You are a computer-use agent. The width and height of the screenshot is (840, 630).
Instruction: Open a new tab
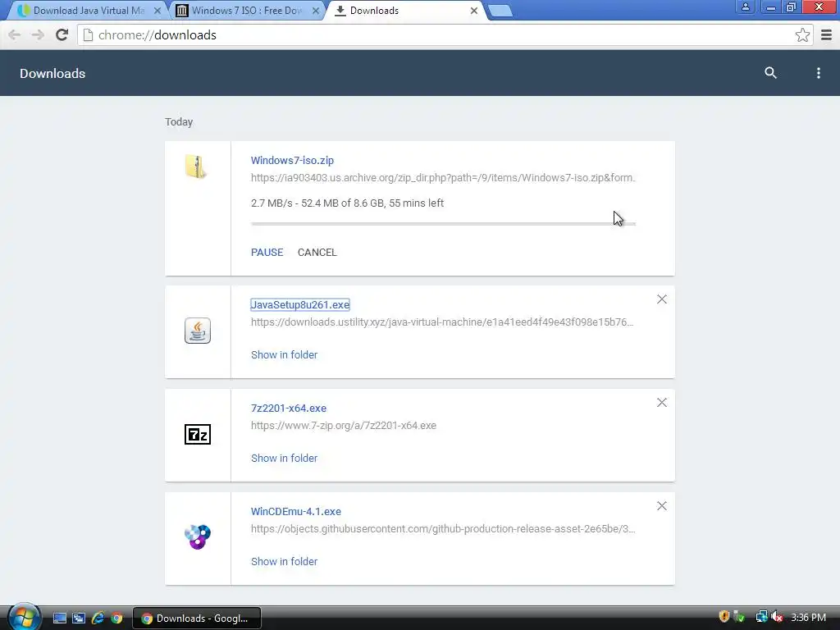point(500,11)
